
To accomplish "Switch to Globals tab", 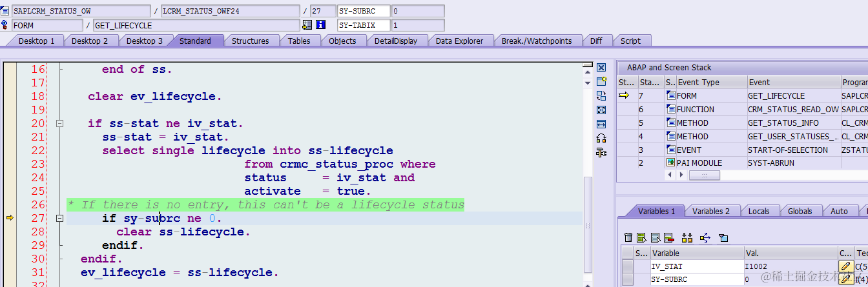I will (x=800, y=211).
